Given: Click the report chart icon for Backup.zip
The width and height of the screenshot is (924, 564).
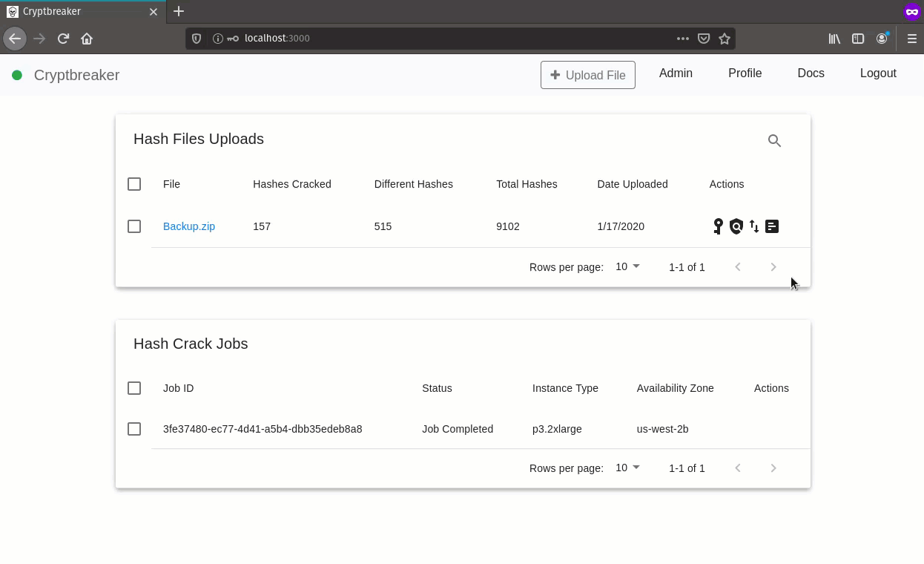Looking at the screenshot, I should pos(772,226).
